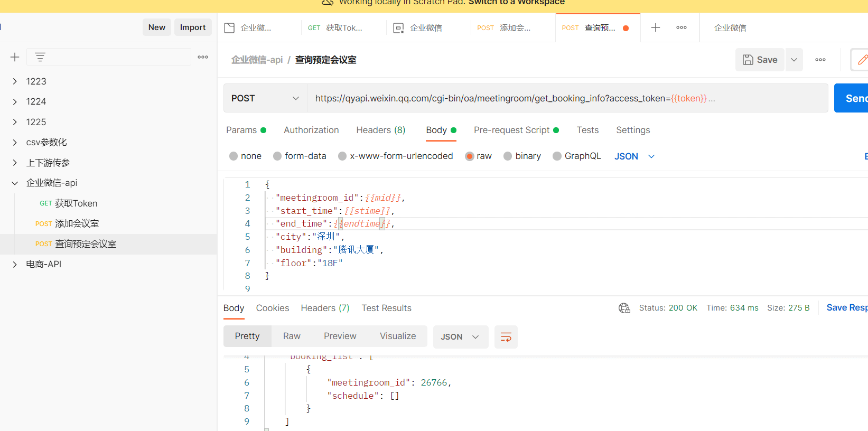
Task: Toggle response line wrap icon
Action: (506, 337)
